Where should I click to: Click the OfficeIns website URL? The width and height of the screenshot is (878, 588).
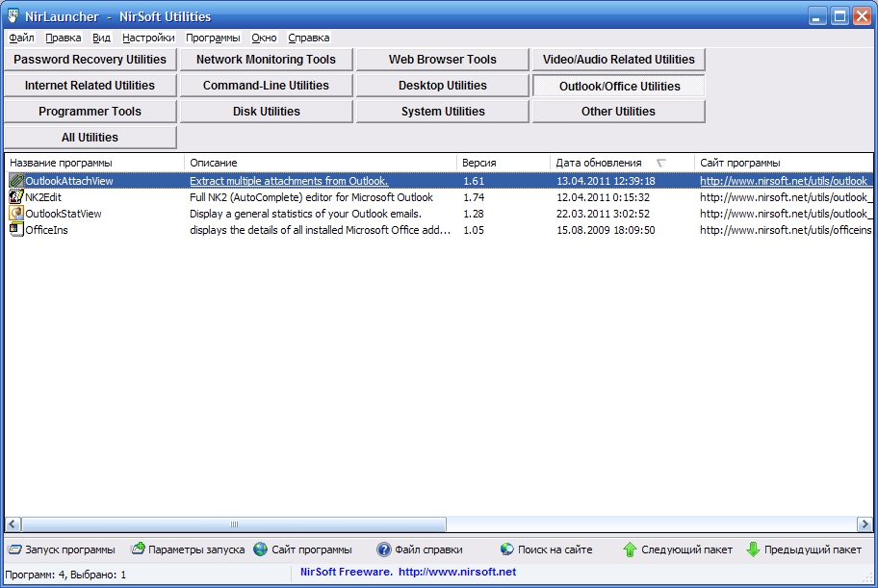tap(786, 230)
